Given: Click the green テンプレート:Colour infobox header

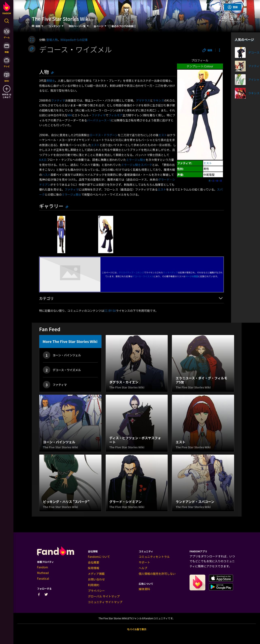Looking at the screenshot, I should point(200,66).
